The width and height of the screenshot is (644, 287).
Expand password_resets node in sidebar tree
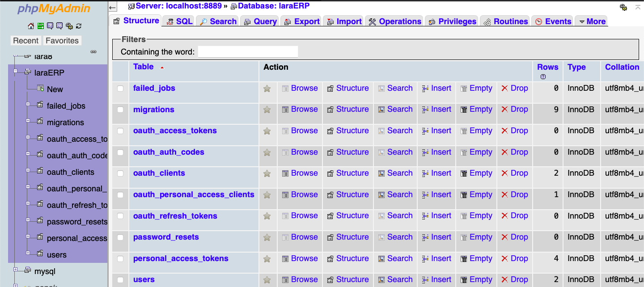point(28,220)
